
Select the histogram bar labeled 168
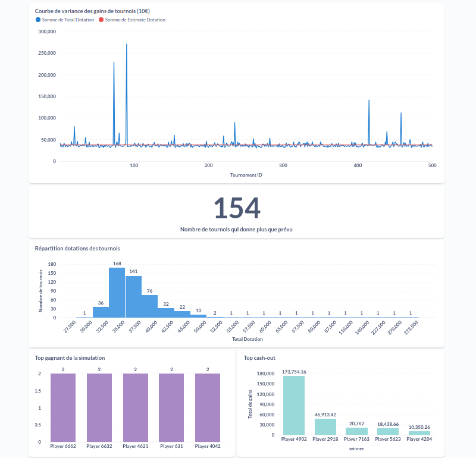[117, 293]
